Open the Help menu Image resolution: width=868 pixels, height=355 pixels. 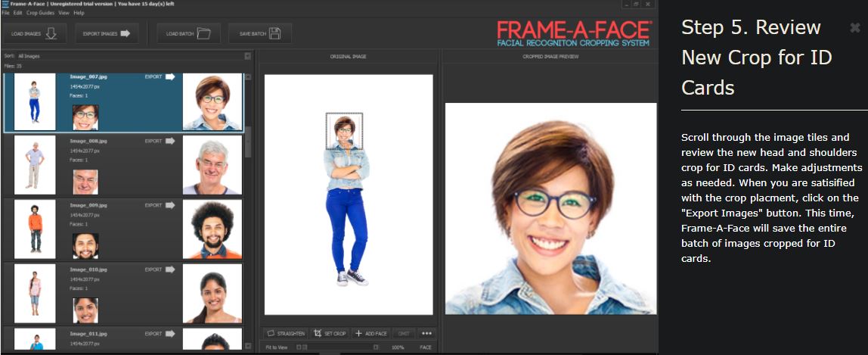pyautogui.click(x=79, y=12)
